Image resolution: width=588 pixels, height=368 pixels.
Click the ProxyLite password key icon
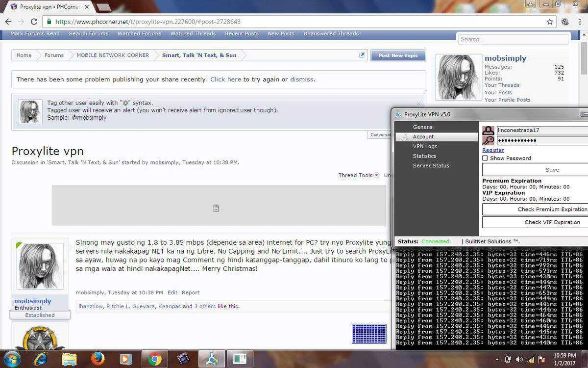coord(488,141)
